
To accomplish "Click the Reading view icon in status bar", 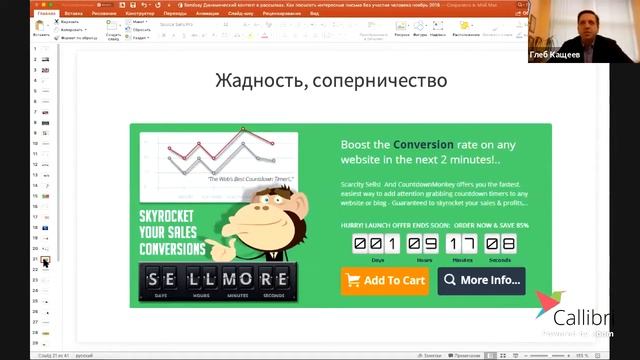I will click(516, 356).
